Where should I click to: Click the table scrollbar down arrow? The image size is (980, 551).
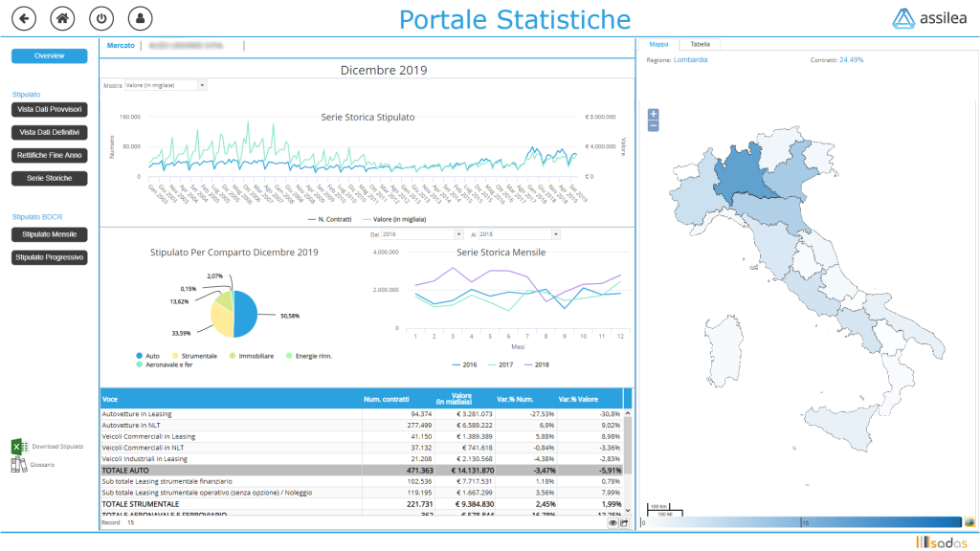[x=628, y=511]
